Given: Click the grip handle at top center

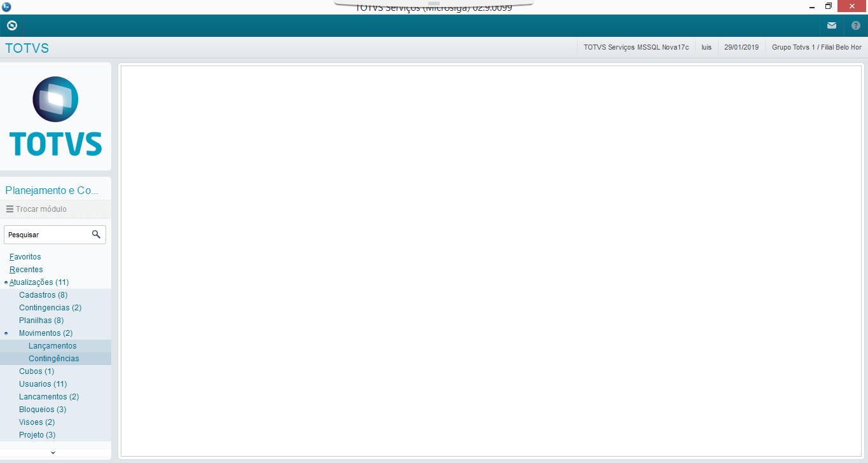Looking at the screenshot, I should click(x=434, y=3).
